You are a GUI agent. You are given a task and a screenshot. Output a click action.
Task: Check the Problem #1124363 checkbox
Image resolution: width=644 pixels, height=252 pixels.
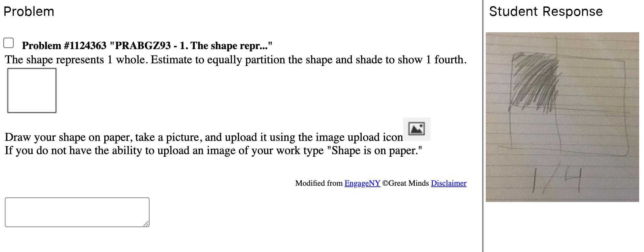click(8, 43)
